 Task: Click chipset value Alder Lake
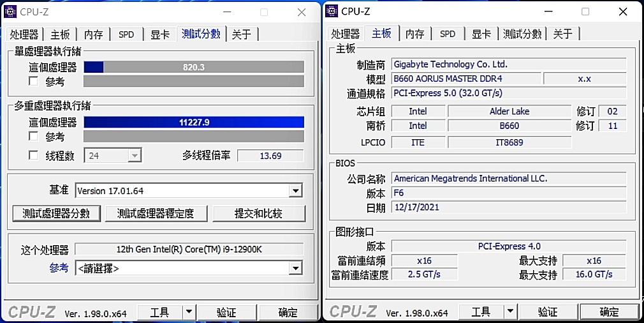pyautogui.click(x=509, y=111)
